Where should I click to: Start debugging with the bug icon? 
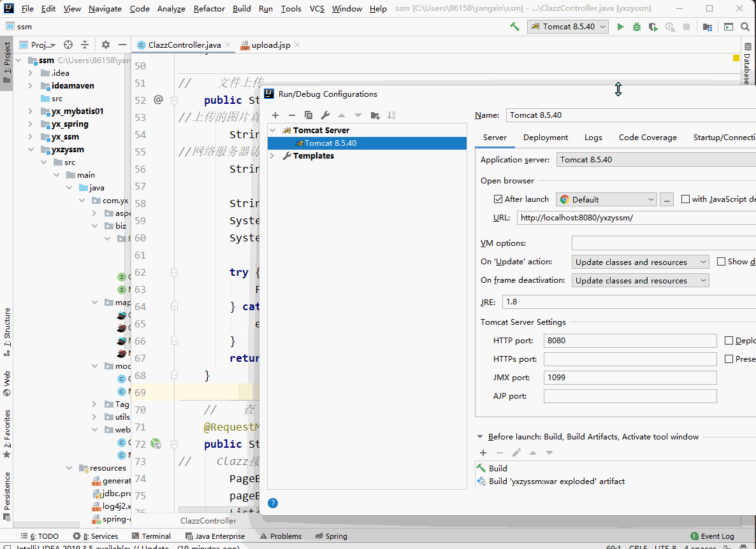point(636,27)
